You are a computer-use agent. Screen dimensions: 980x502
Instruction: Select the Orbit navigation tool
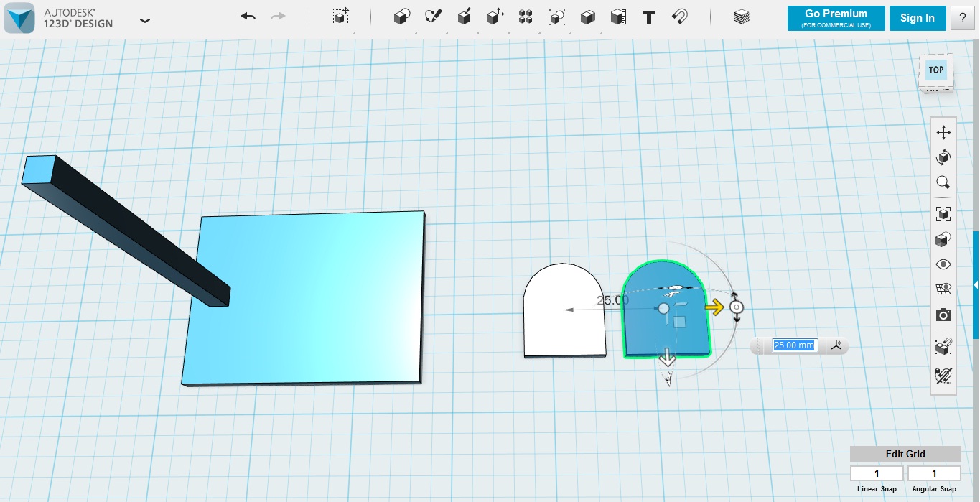click(x=943, y=157)
